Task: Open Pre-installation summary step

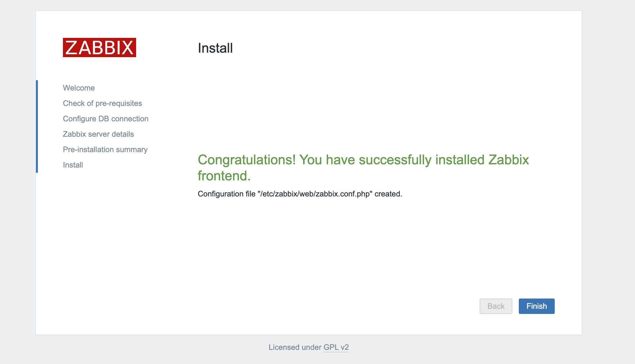Action: [105, 150]
